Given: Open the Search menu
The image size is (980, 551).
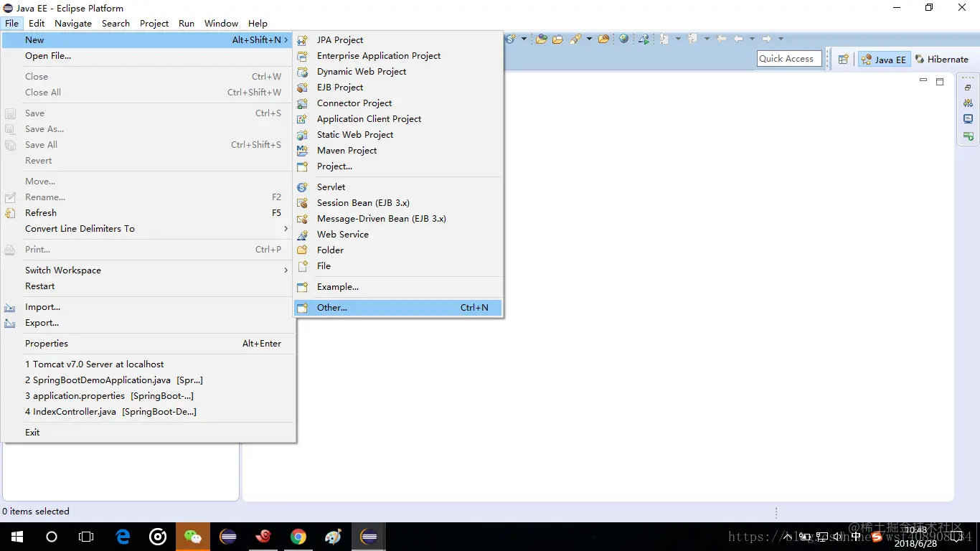Looking at the screenshot, I should click(x=116, y=23).
